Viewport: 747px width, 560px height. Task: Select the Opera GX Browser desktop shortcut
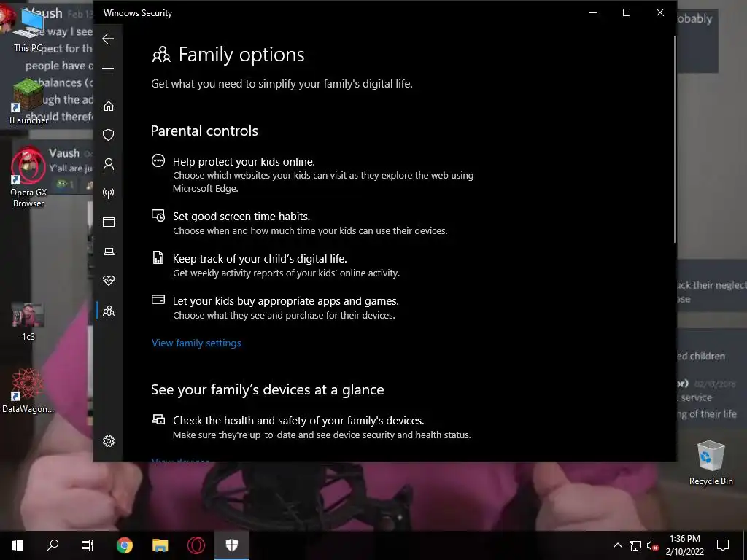pyautogui.click(x=28, y=177)
